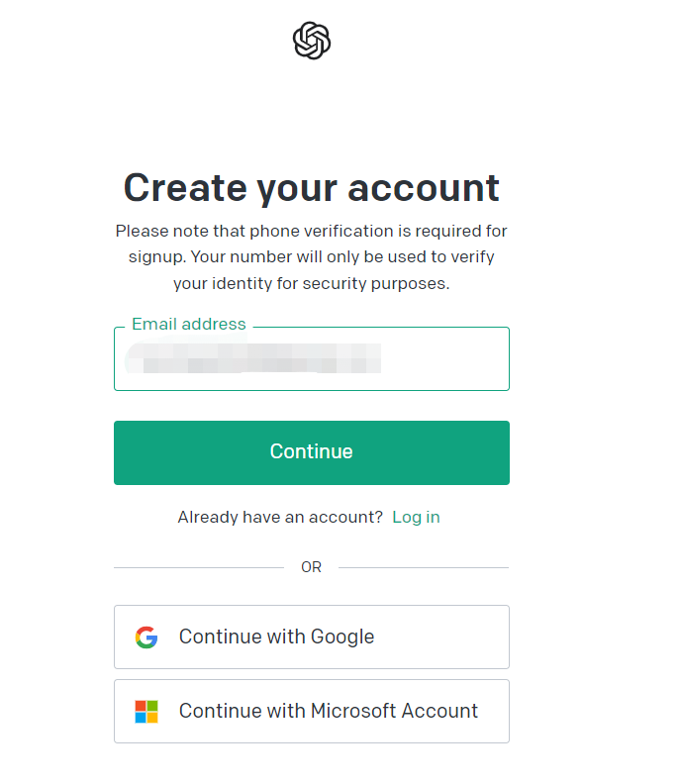Click Microsoft Account label text
Screen dimensions: 680x784
[x=395, y=711]
